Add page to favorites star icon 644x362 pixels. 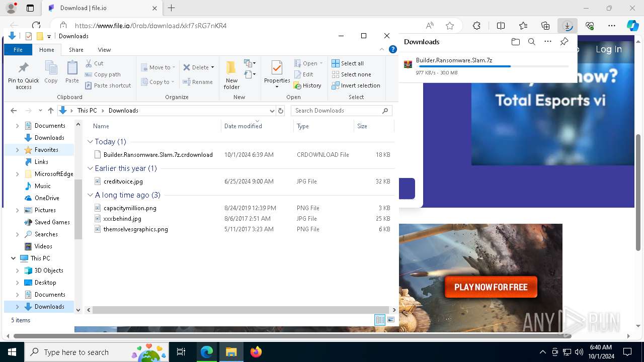(450, 26)
